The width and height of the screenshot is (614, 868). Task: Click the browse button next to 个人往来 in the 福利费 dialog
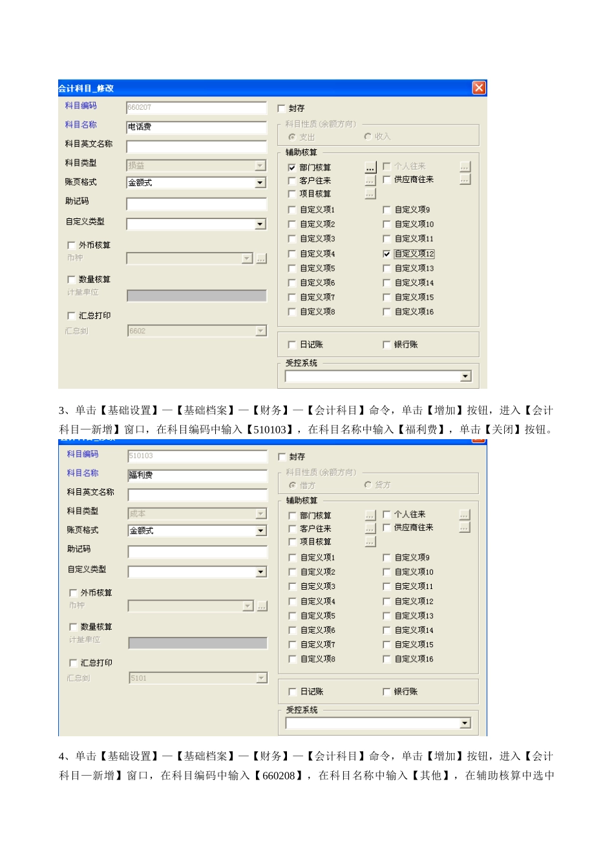[465, 515]
